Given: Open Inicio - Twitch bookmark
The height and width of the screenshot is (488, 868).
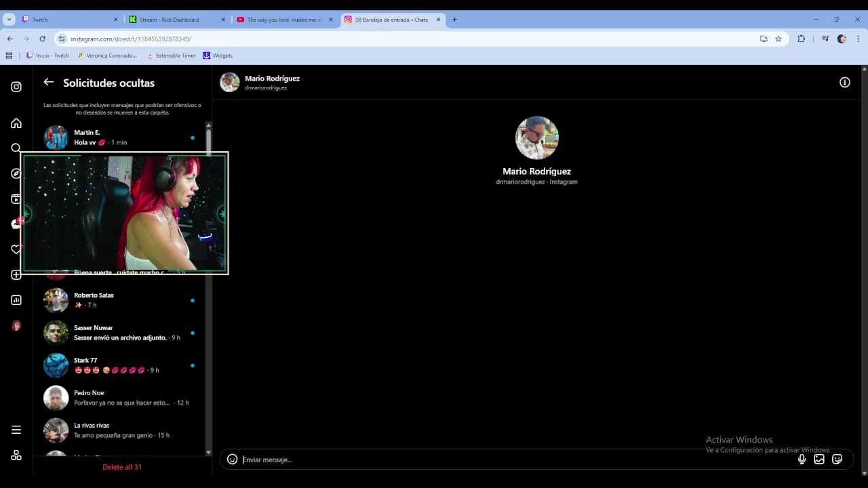Looking at the screenshot, I should click(x=47, y=56).
